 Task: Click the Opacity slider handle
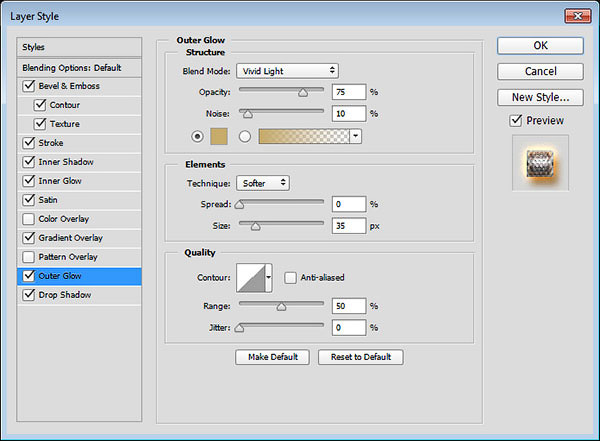303,92
